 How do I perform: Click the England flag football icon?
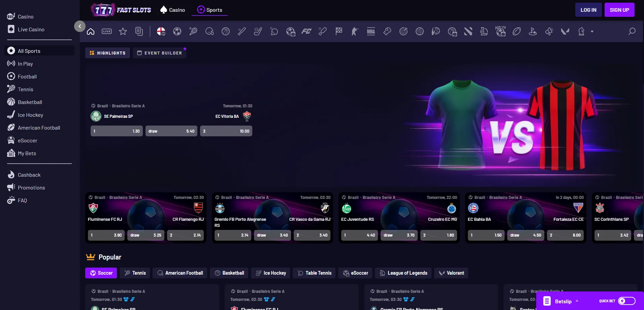pos(161,32)
